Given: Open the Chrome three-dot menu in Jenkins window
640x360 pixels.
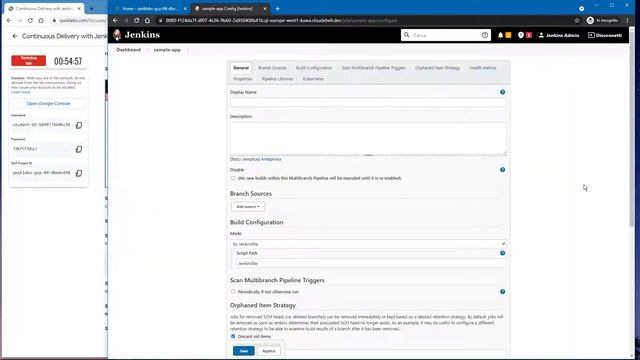Looking at the screenshot, I should pos(628,20).
